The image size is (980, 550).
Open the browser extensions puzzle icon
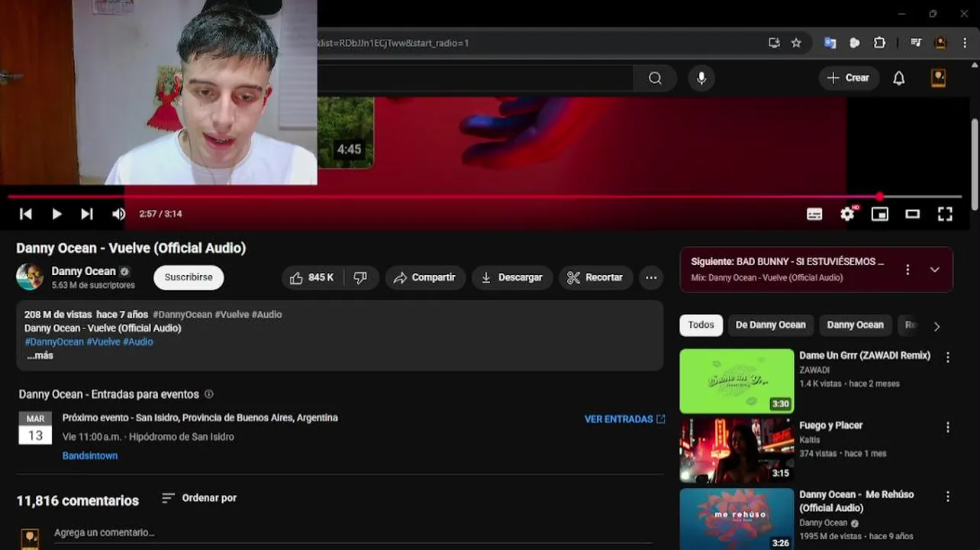(x=879, y=43)
